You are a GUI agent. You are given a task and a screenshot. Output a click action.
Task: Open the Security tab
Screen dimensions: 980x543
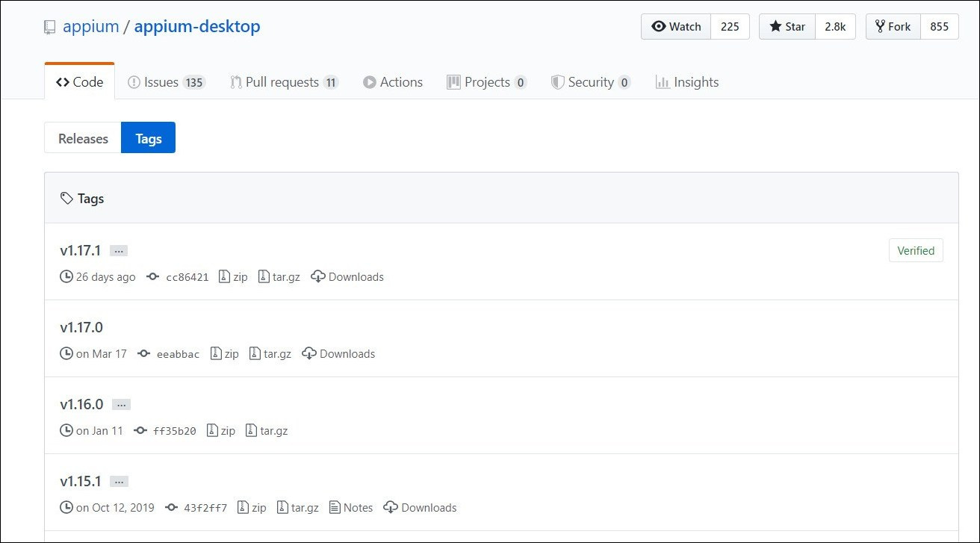tap(591, 82)
